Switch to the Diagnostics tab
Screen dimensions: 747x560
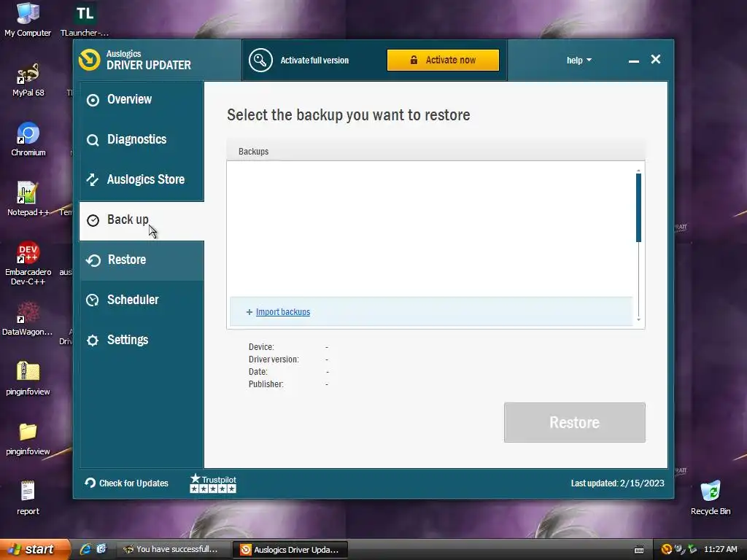click(x=142, y=139)
